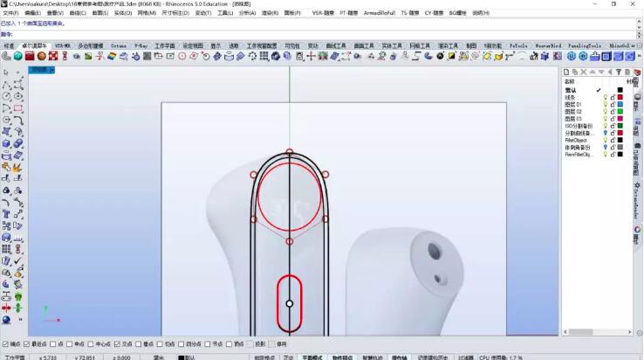This screenshot has width=644, height=360.
Task: Click the teal sphere icon in top toolbar
Action: click(x=18, y=57)
